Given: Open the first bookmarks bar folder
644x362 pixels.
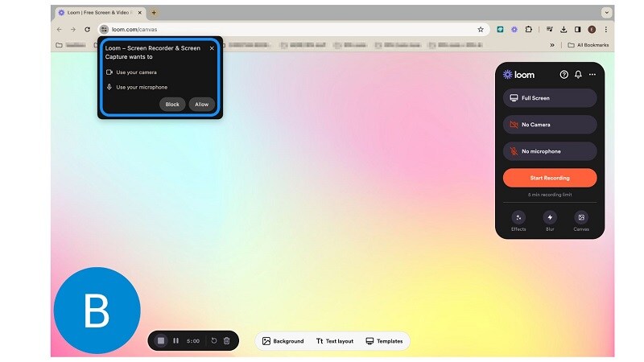Looking at the screenshot, I should coord(71,45).
